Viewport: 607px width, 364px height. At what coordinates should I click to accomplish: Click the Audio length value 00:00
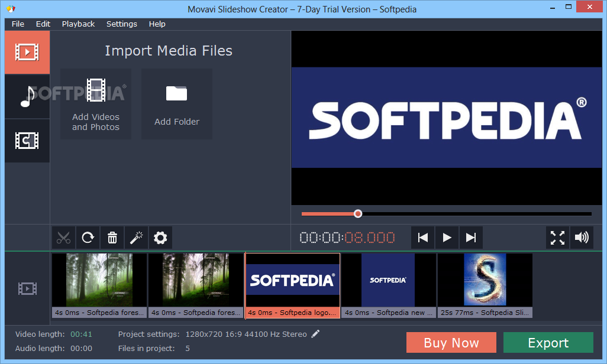81,348
